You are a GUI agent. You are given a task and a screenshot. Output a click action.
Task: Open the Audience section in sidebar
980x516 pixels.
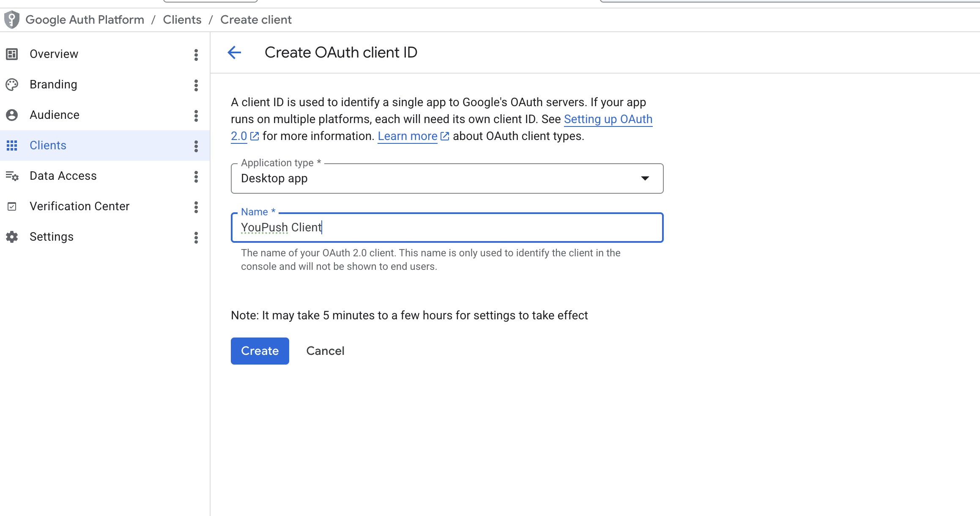105,115
